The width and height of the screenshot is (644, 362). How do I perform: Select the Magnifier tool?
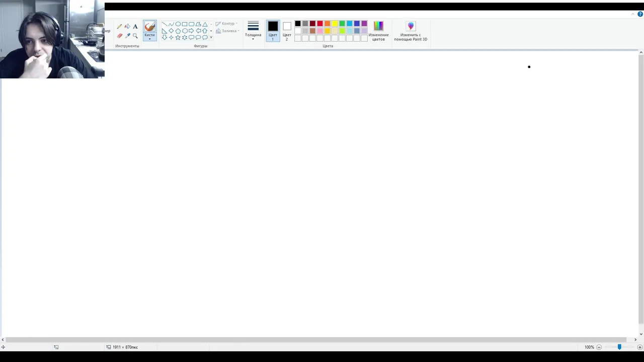point(135,36)
